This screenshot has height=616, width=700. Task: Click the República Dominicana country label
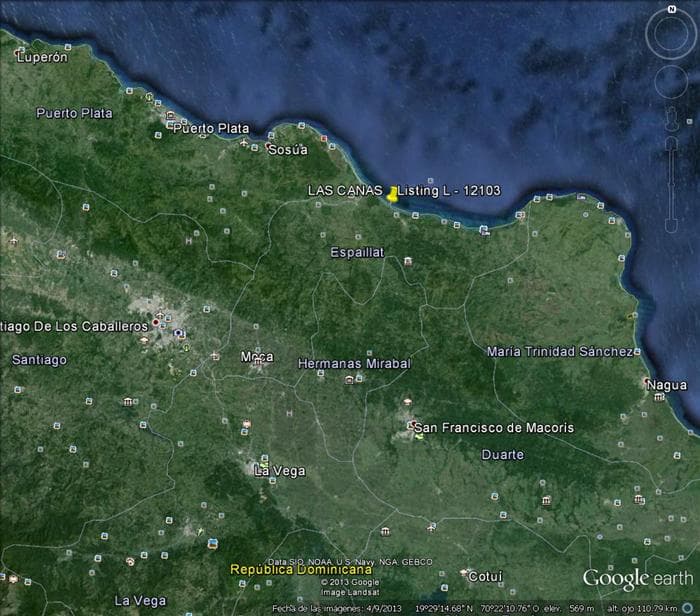tap(301, 570)
